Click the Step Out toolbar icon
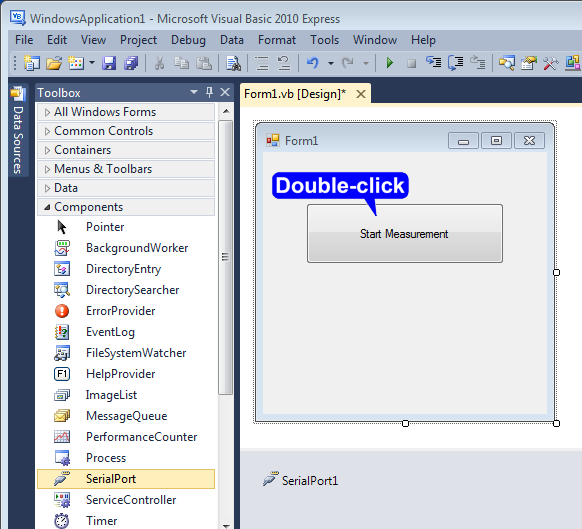Viewport: 582px width, 529px height. pos(477,63)
